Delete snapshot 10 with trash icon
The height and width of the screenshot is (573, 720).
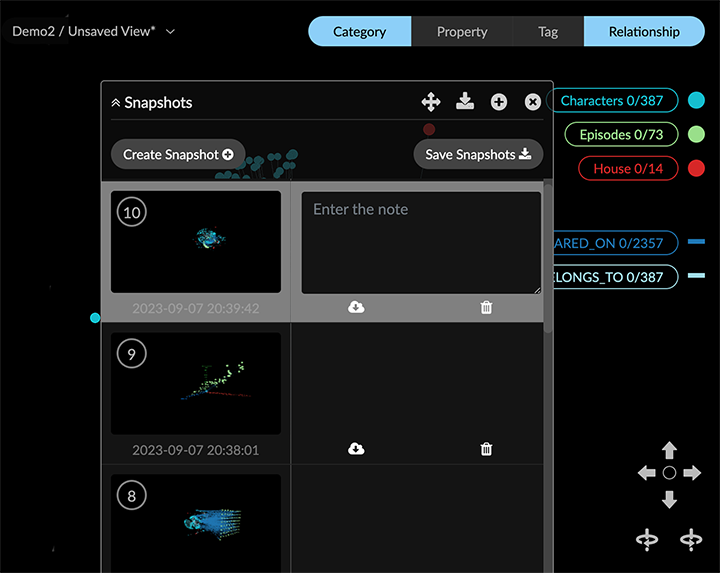coord(486,307)
